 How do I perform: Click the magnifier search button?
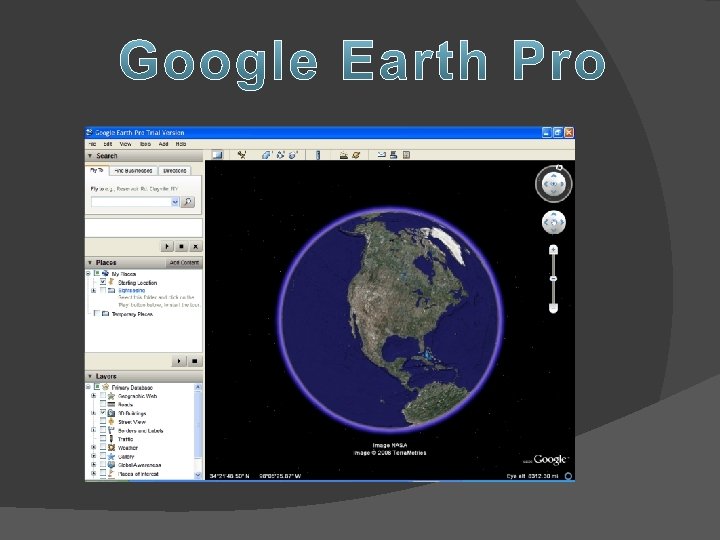pyautogui.click(x=188, y=202)
